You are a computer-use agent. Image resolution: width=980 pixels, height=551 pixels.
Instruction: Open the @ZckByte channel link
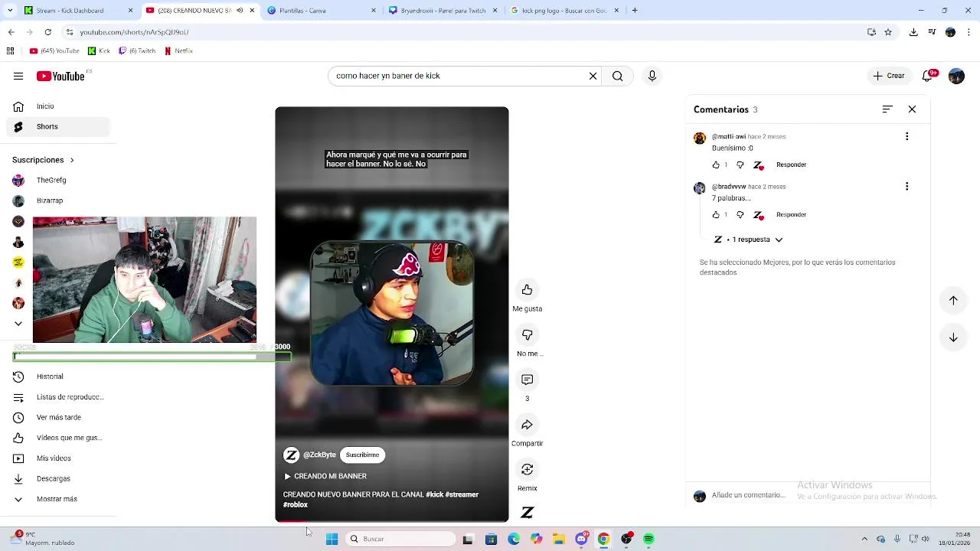[x=319, y=455]
